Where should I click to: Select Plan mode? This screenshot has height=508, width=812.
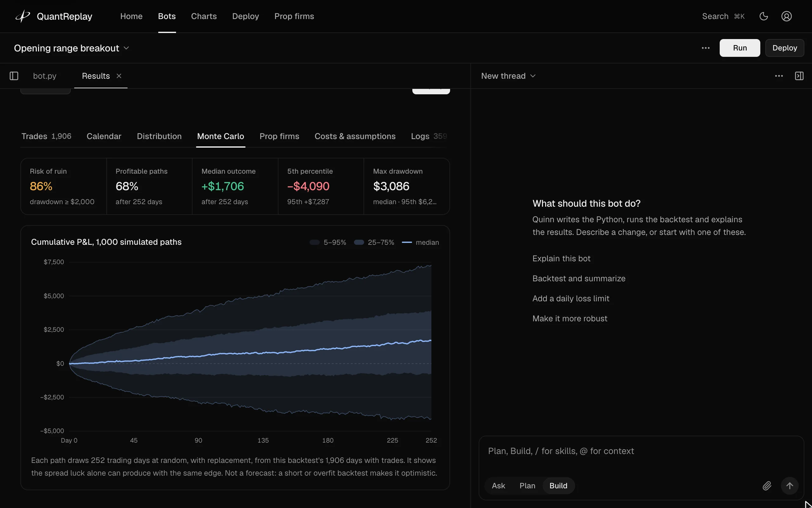click(x=527, y=485)
